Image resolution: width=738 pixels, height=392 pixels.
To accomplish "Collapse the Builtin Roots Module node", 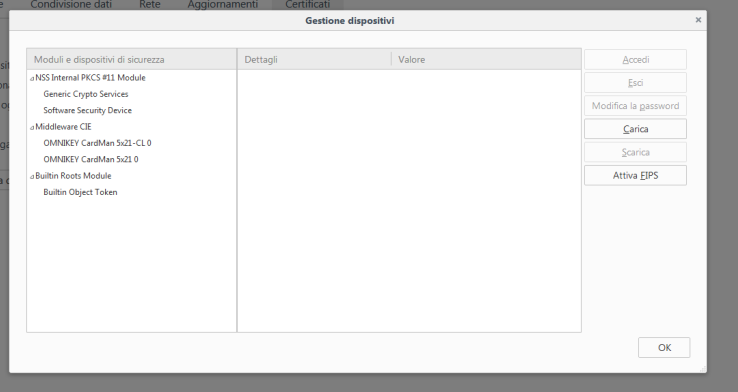I will 32,176.
